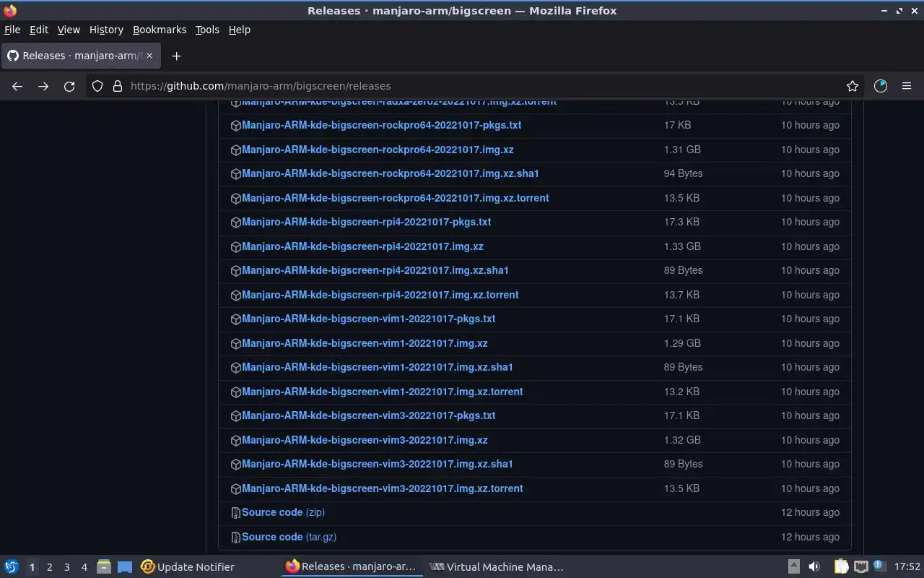Open the volume speaker tray icon
This screenshot has width=924, height=578.
814,567
